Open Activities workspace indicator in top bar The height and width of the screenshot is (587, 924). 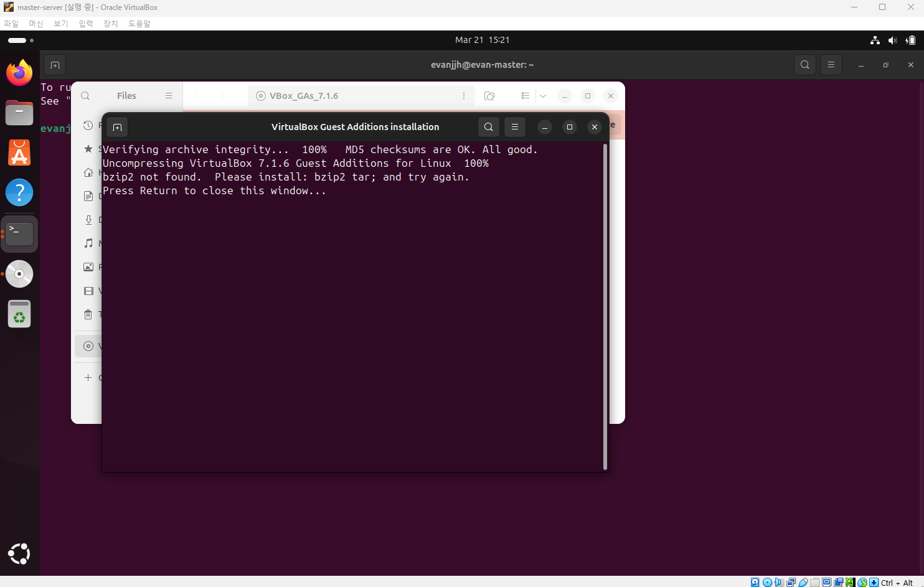(21, 40)
